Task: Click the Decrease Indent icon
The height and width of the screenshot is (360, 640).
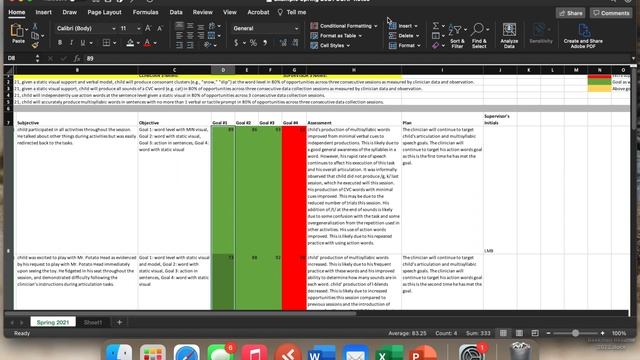Action: click(x=180, y=45)
